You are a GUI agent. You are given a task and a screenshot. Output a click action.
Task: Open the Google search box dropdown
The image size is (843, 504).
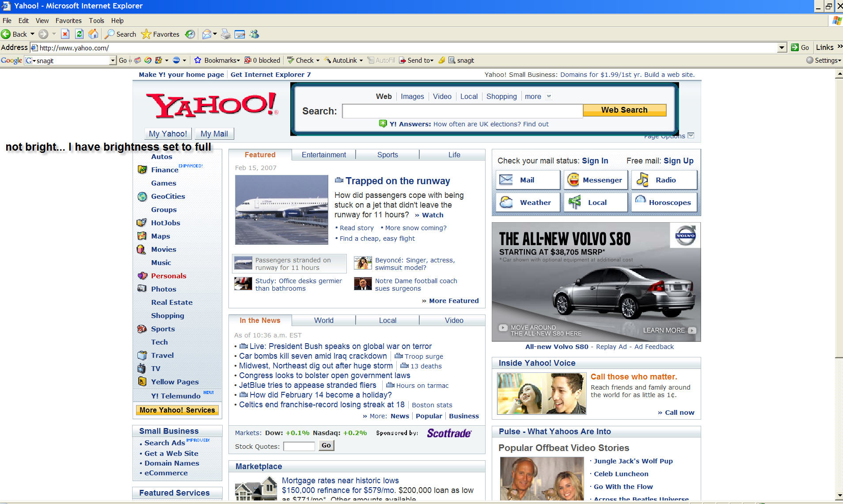(113, 61)
